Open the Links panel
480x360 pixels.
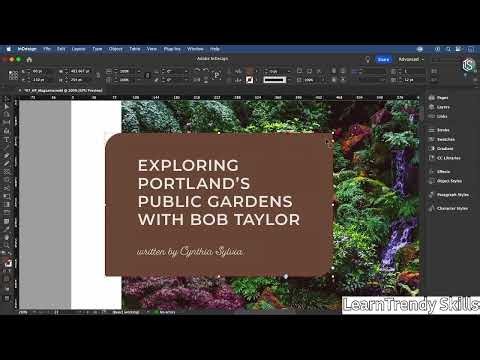[x=438, y=116]
